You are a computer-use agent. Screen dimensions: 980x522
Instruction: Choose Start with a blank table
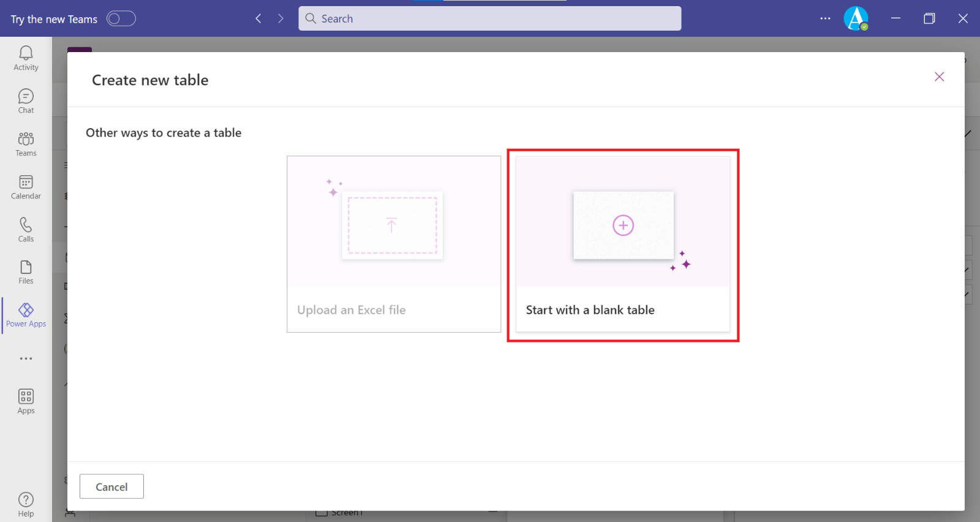coord(622,244)
